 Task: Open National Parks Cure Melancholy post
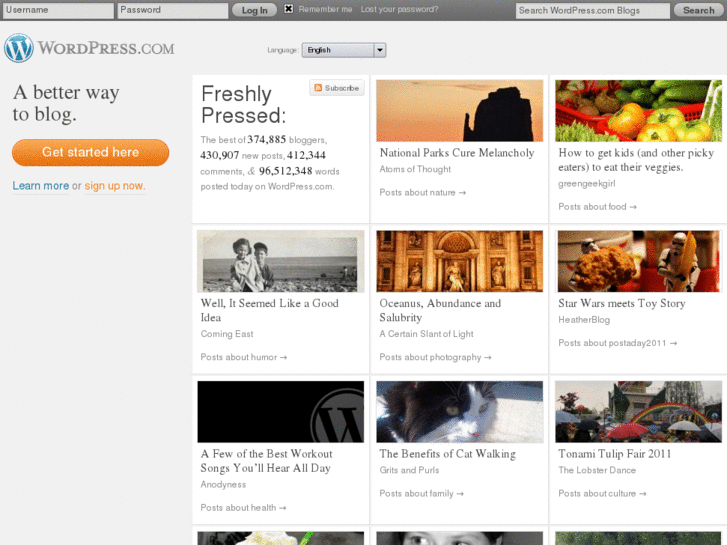457,153
